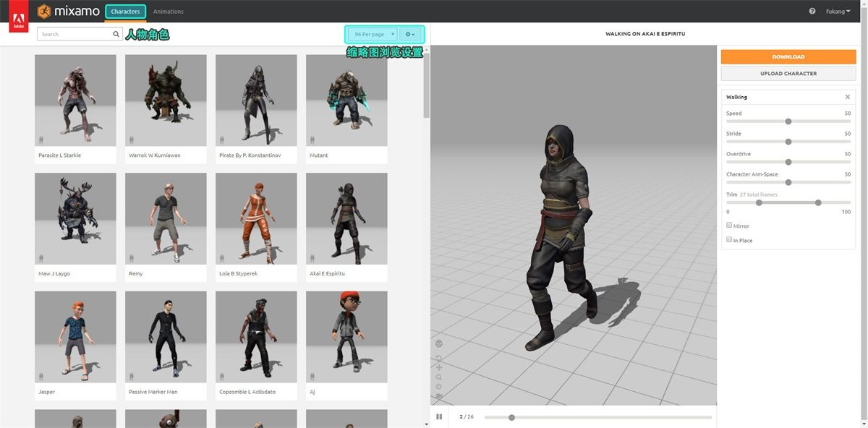
Task: Click character type icon on Maw J Laygo thumbnail
Action: (x=41, y=258)
